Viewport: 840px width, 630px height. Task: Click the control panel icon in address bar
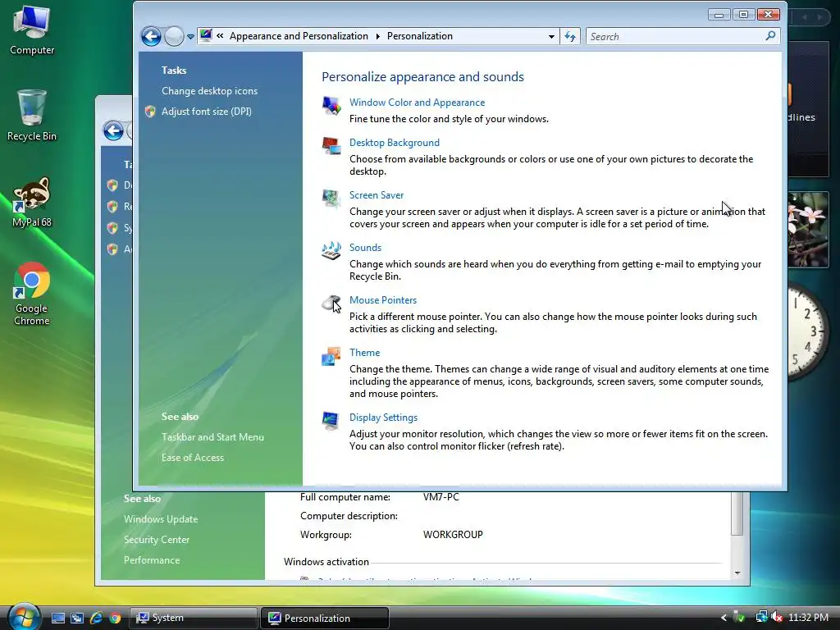(206, 35)
